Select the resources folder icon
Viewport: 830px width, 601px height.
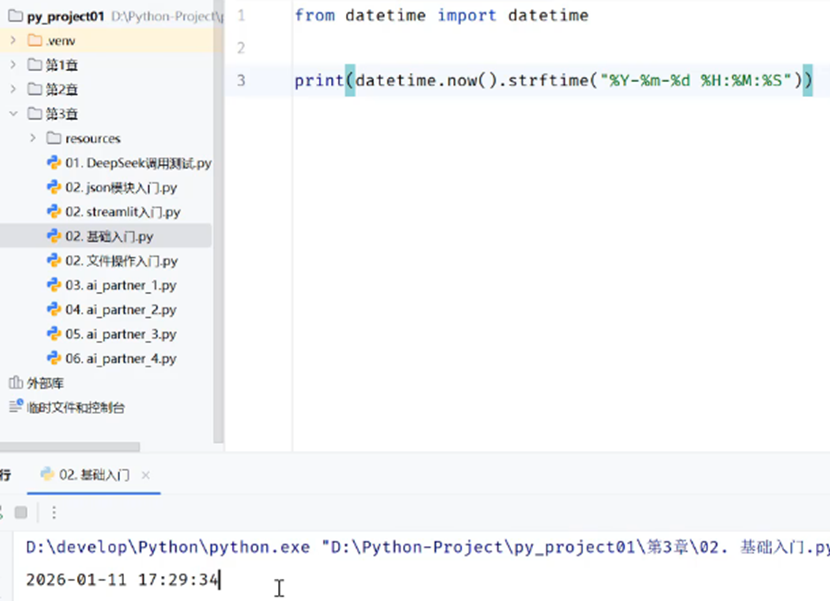tap(53, 138)
